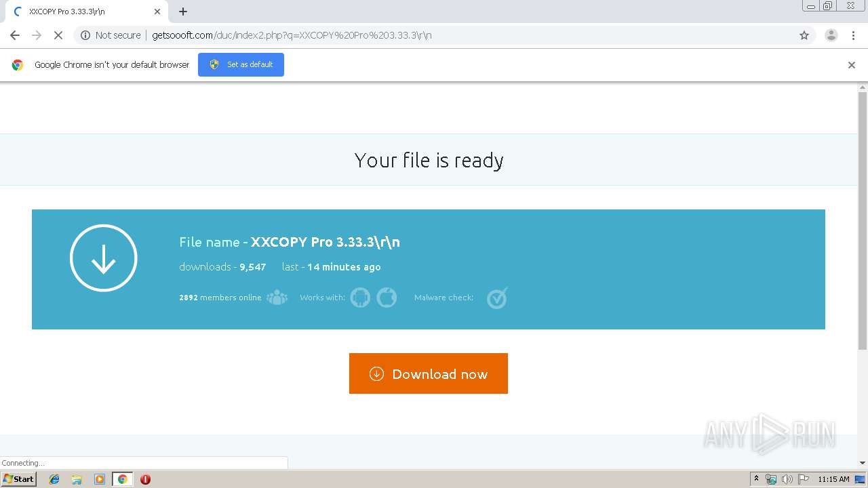Click the malware check checkmark icon
This screenshot has height=488, width=868.
click(x=498, y=298)
